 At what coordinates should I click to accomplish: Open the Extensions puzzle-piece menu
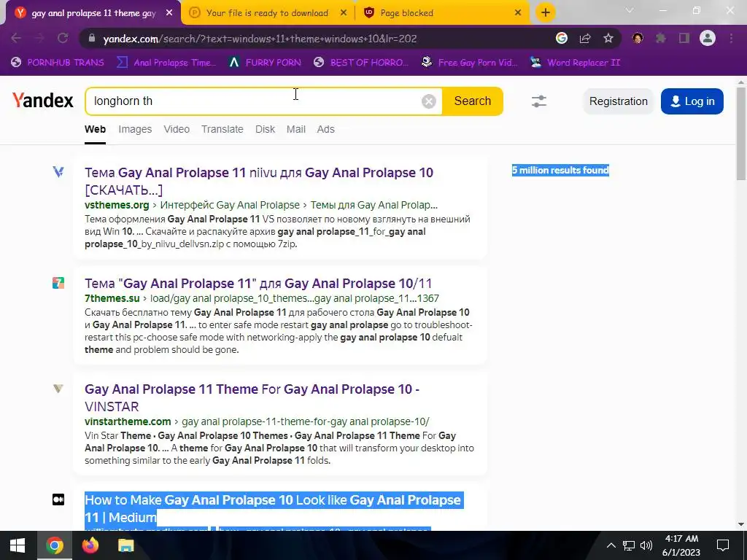point(661,39)
